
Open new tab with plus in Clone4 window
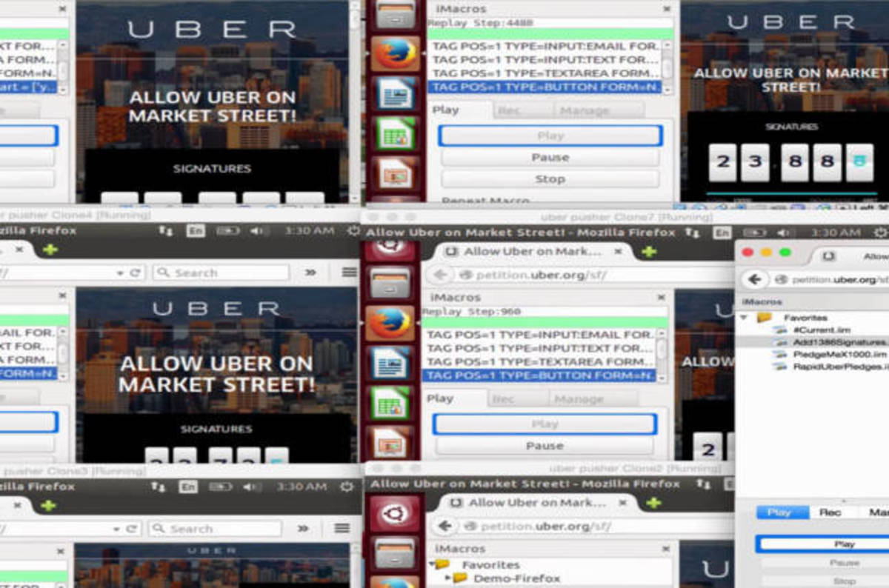point(50,250)
